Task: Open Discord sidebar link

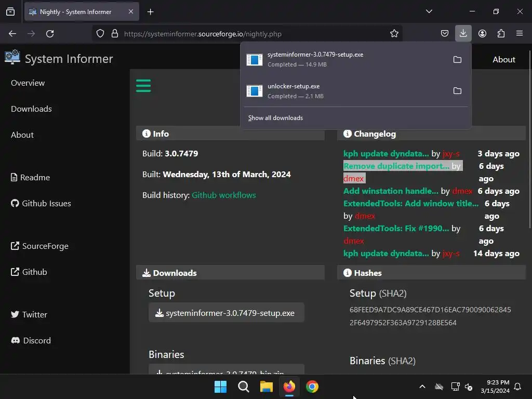Action: click(31, 340)
